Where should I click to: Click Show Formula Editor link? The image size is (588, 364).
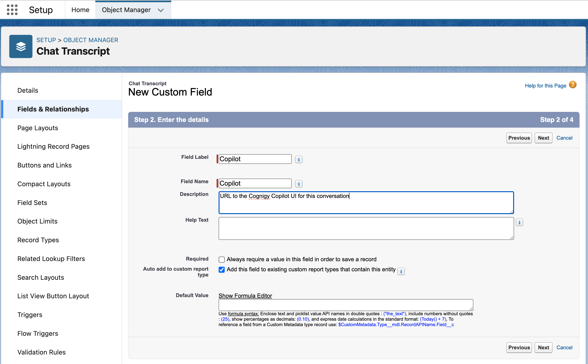[245, 296]
